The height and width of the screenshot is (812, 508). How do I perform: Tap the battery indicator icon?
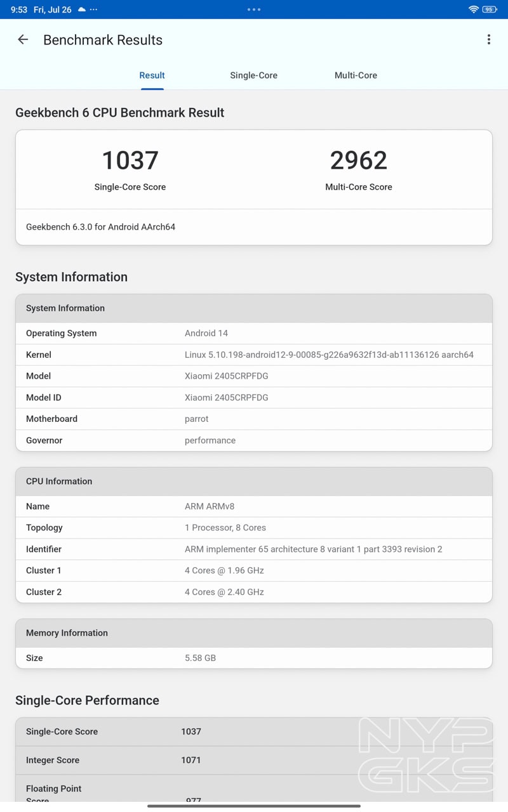(x=490, y=10)
